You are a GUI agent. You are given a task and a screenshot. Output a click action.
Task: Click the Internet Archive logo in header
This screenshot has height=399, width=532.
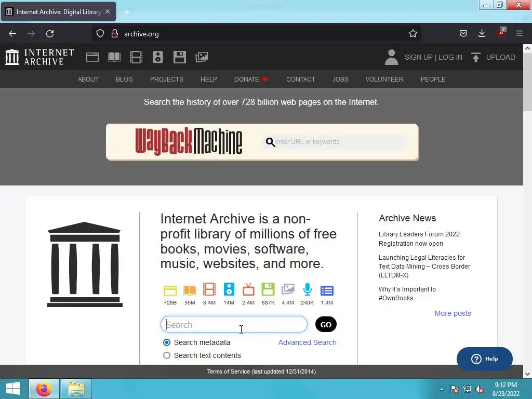(x=39, y=57)
